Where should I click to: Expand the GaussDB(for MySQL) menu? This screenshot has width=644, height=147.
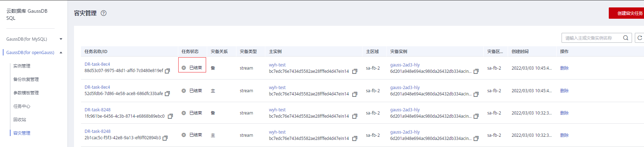61,39
